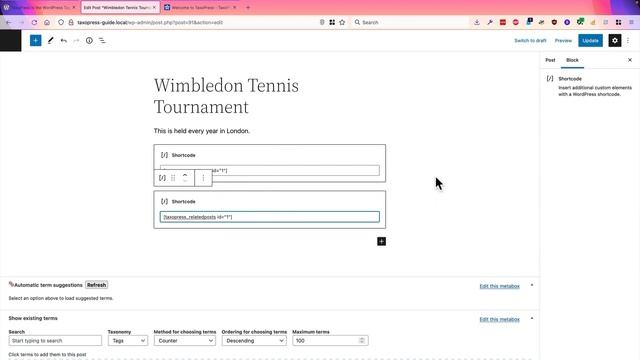Image resolution: width=640 pixels, height=360 pixels.
Task: Switch to the Post sidebar tab
Action: [550, 60]
